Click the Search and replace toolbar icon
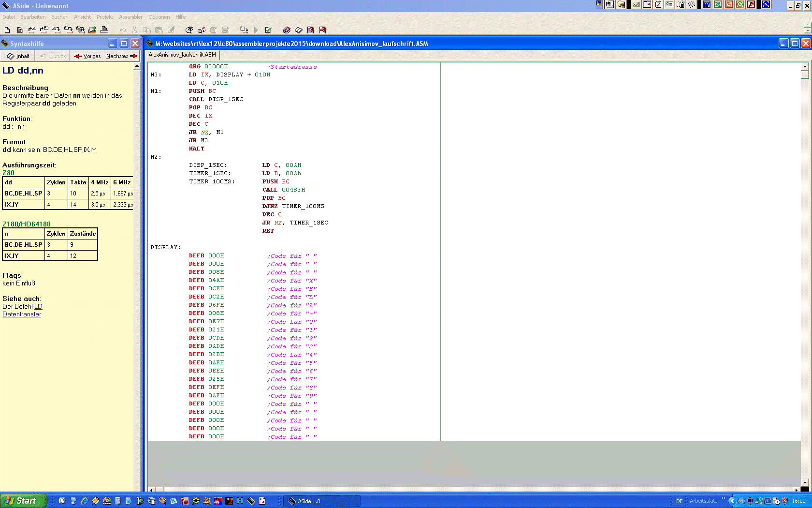This screenshot has height=508, width=812. 202,30
